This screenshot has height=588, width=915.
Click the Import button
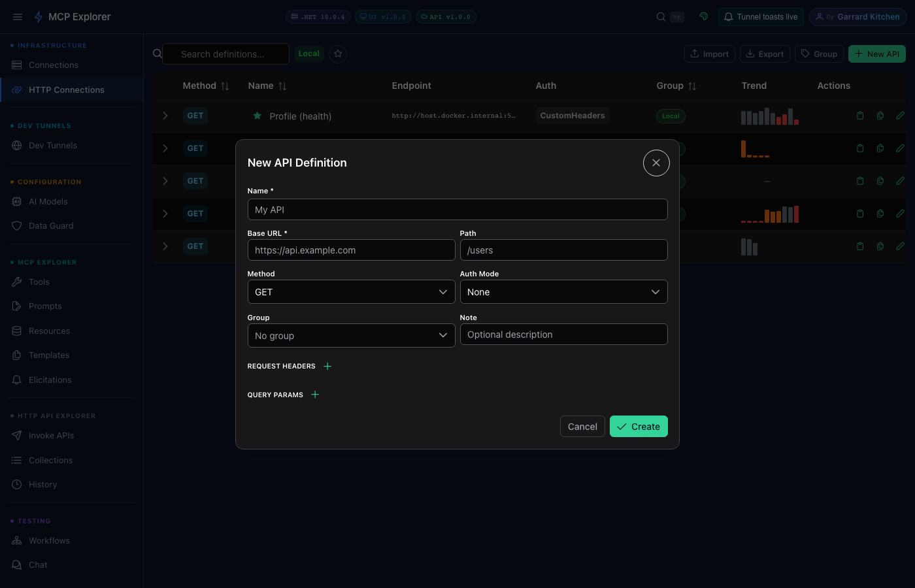(710, 54)
